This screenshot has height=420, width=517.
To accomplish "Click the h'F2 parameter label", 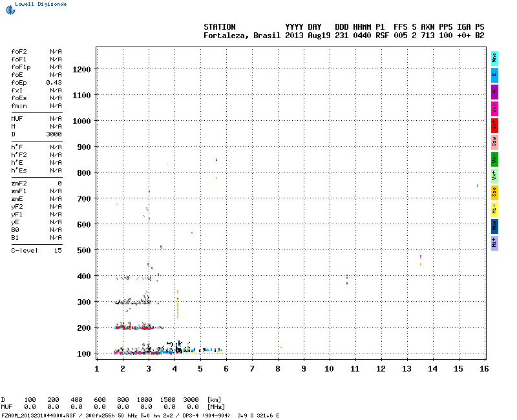I will [x=19, y=155].
